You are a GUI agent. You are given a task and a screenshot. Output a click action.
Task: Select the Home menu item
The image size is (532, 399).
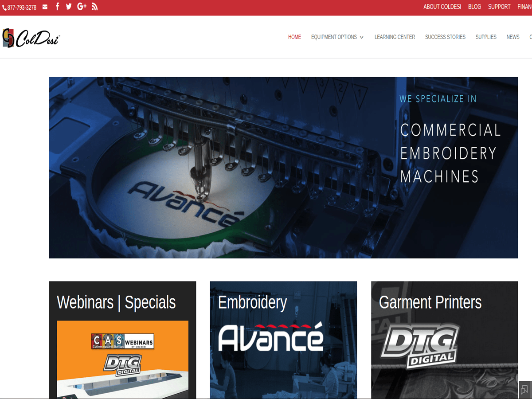coord(294,37)
